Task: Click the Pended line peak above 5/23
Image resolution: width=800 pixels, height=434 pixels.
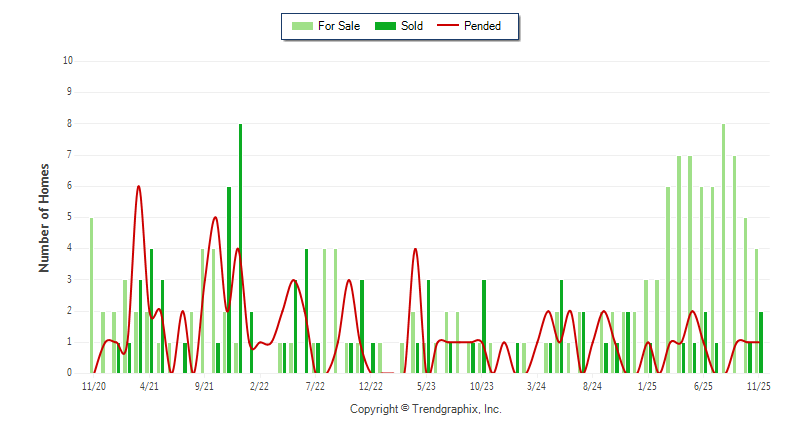Action: pos(415,249)
